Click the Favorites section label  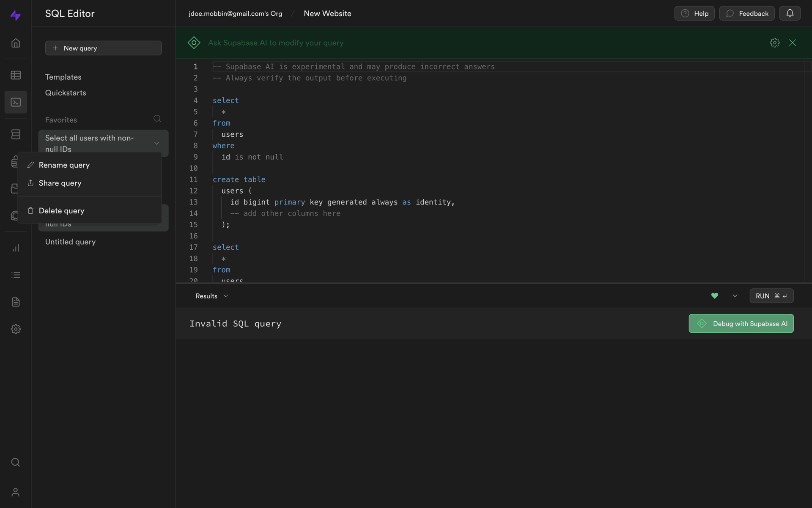(x=61, y=120)
